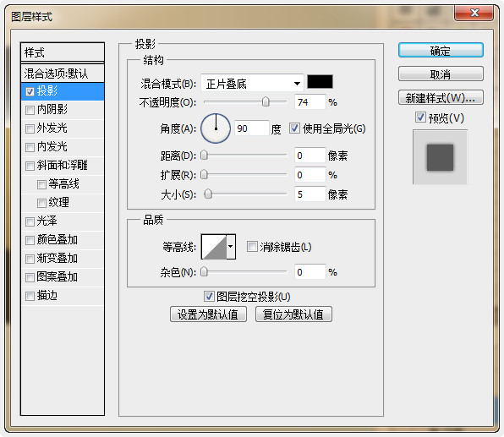Click the contour curve thumbnail
This screenshot has width=504, height=437.
coord(214,247)
